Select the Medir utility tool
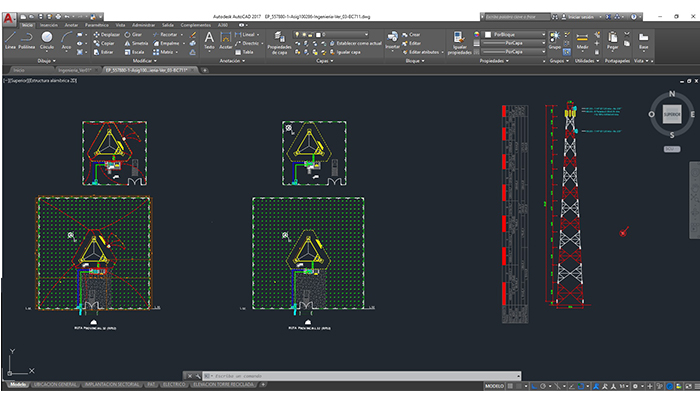 tap(583, 38)
